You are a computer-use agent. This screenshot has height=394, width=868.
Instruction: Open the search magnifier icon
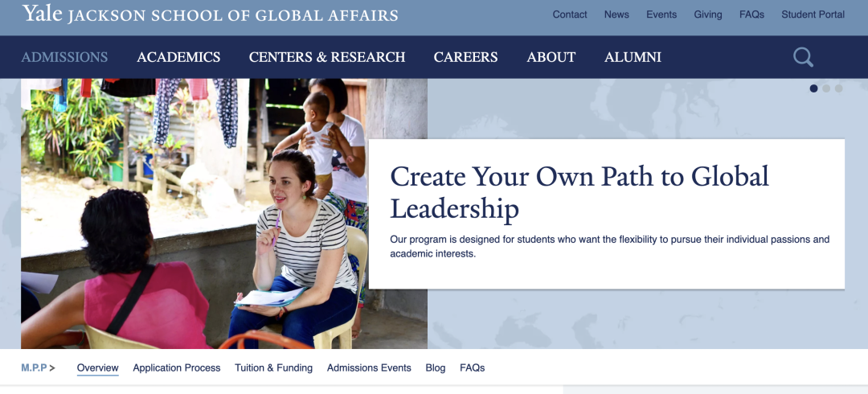click(803, 57)
